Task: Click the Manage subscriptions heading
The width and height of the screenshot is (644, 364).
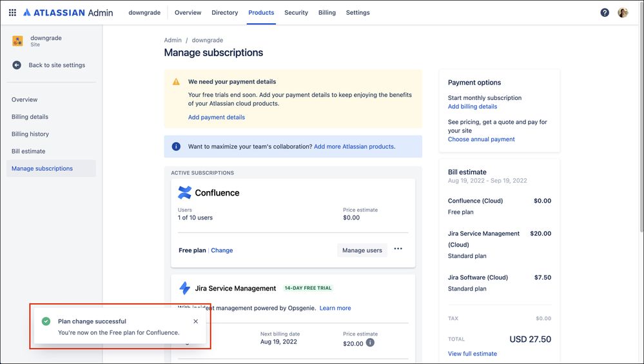Action: 213,53
